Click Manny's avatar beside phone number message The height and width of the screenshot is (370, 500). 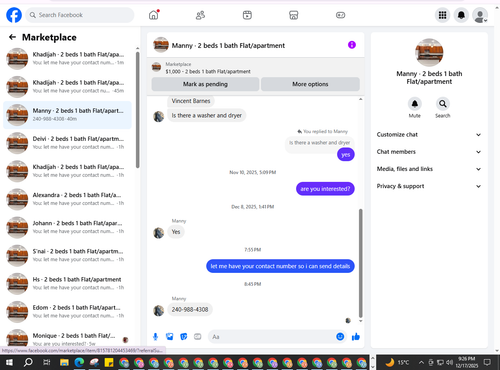click(x=159, y=310)
